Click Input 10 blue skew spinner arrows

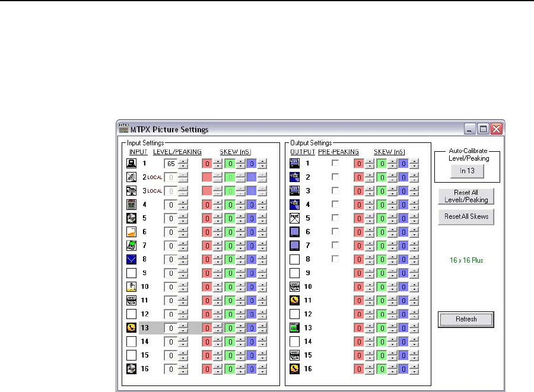pyautogui.click(x=262, y=287)
